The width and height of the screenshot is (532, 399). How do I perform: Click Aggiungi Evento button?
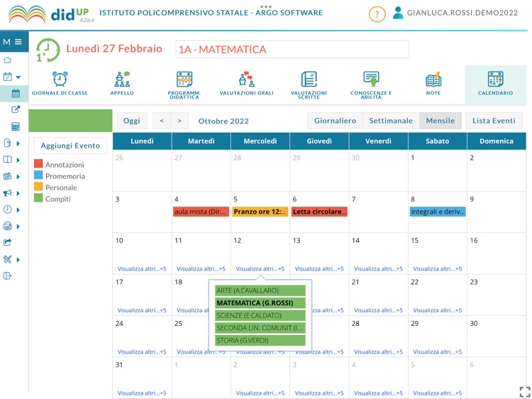70,146
